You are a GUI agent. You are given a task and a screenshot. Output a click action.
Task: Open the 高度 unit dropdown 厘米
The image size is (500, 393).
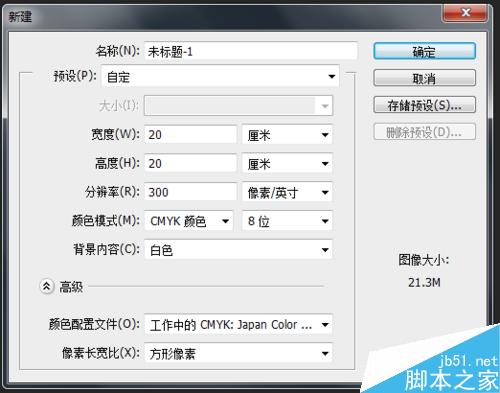coord(287,164)
